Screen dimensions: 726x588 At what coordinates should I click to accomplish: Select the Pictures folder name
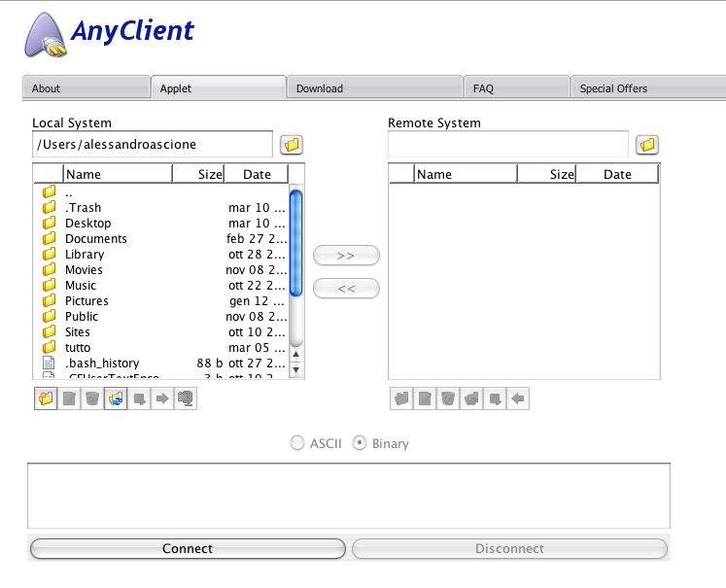86,301
